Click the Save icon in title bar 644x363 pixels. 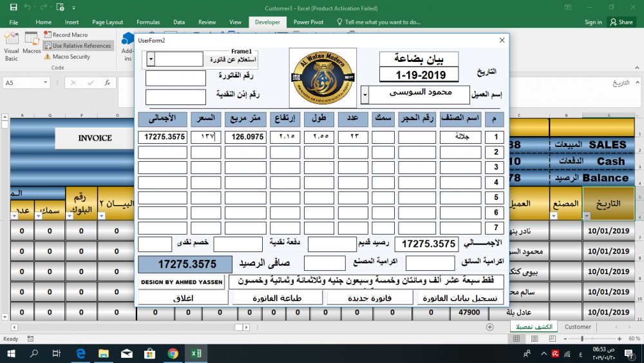tap(14, 7)
